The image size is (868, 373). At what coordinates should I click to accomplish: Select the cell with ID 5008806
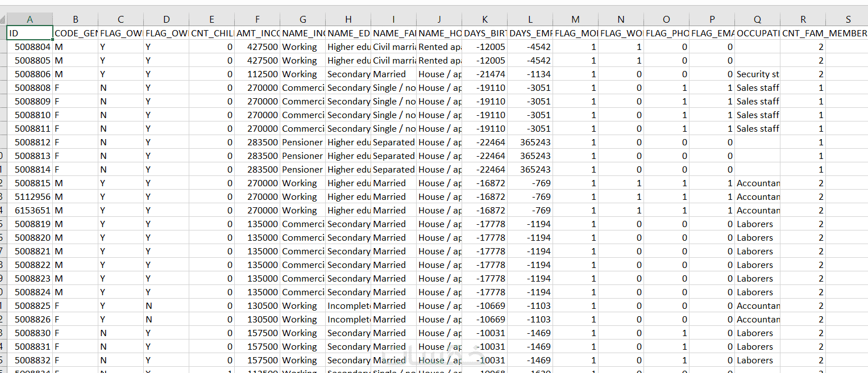coord(30,74)
